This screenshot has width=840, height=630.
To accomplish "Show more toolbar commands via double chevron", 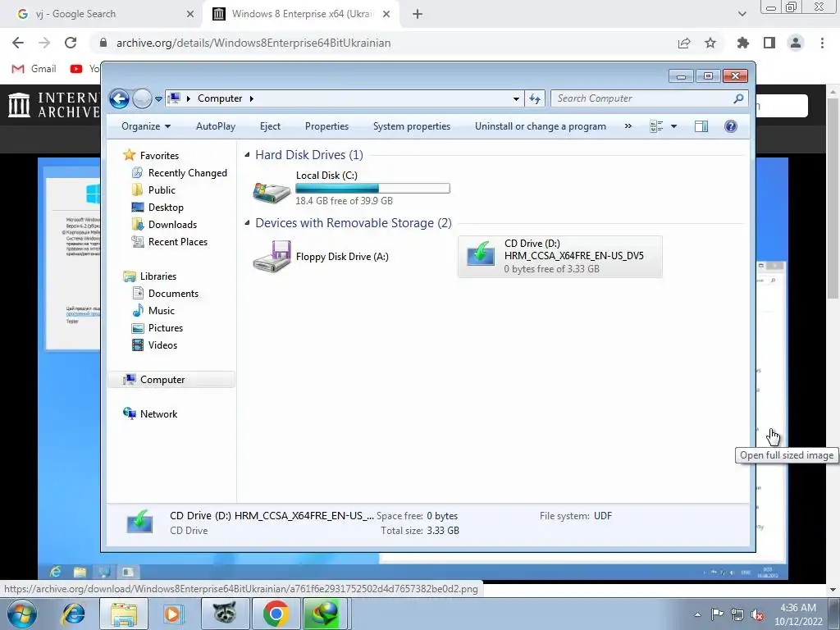I will [628, 126].
